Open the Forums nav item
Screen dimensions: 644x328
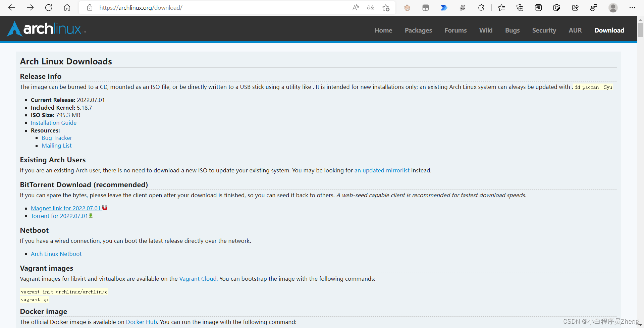pos(455,30)
